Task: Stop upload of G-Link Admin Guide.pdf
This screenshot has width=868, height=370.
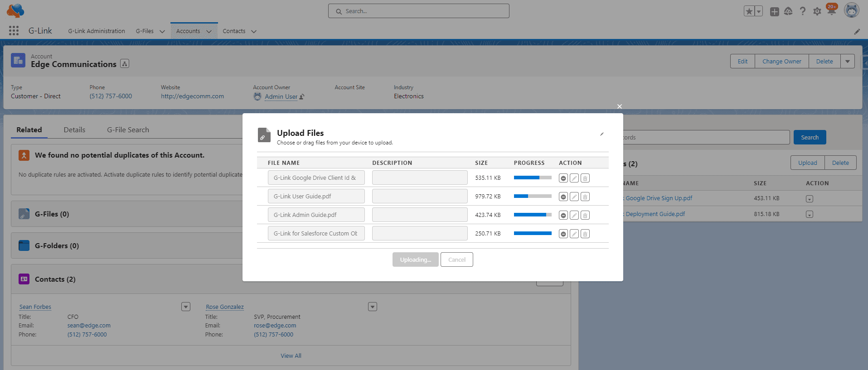Action: coord(563,215)
